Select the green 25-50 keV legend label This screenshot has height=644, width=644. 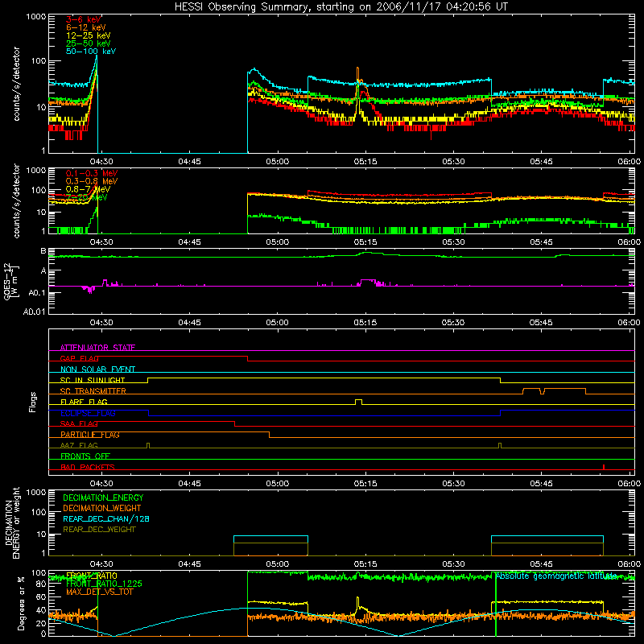coord(89,43)
